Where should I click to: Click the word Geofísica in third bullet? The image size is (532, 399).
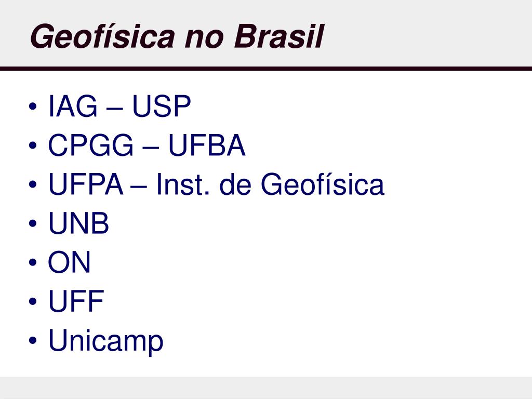322,184
